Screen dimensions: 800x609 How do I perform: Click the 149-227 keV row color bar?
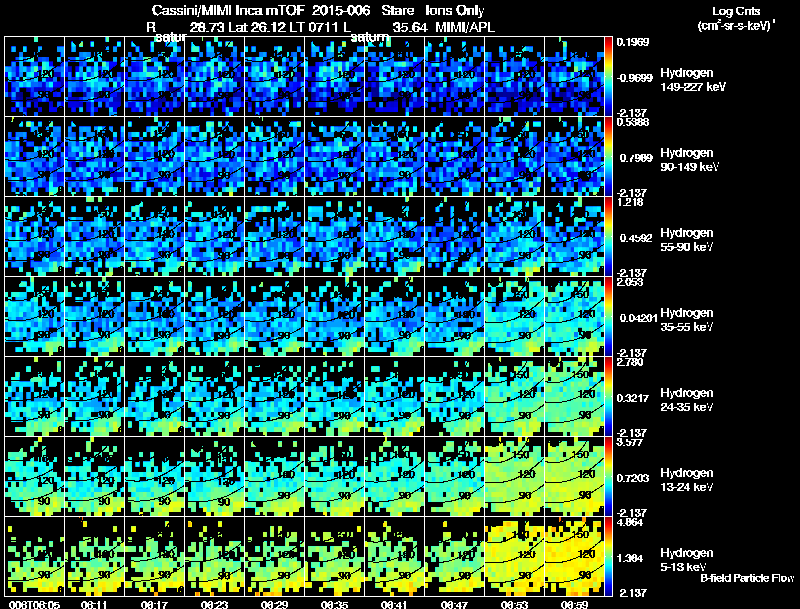(x=608, y=77)
